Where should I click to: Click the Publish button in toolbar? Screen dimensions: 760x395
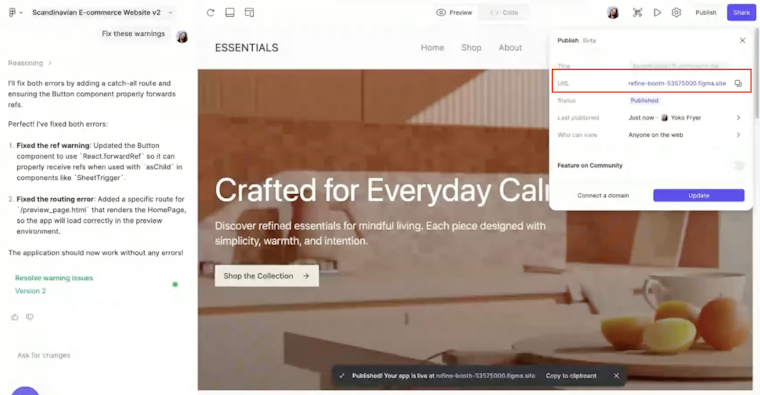coord(706,13)
